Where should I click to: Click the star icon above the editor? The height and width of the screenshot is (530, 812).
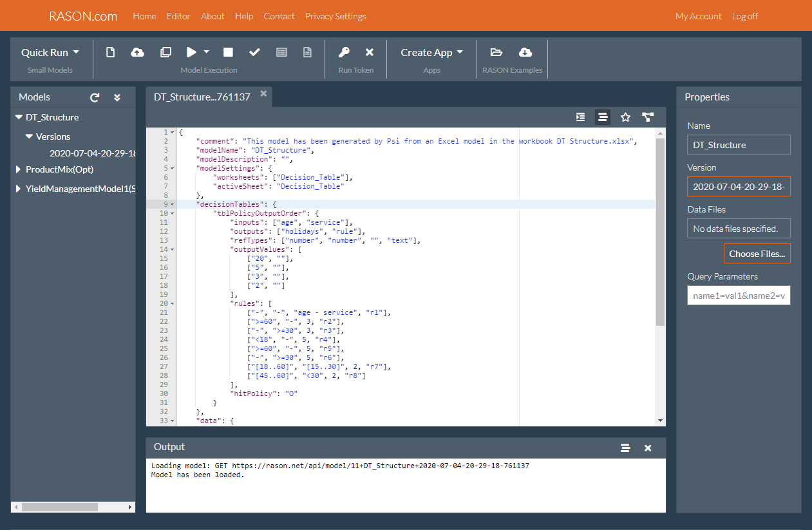point(625,117)
